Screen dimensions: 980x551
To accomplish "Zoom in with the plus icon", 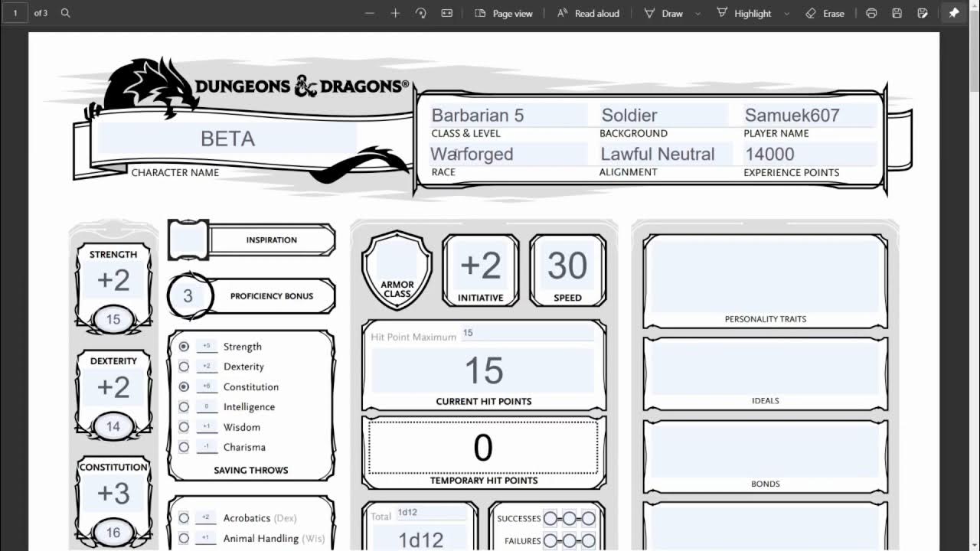I will pyautogui.click(x=395, y=13).
